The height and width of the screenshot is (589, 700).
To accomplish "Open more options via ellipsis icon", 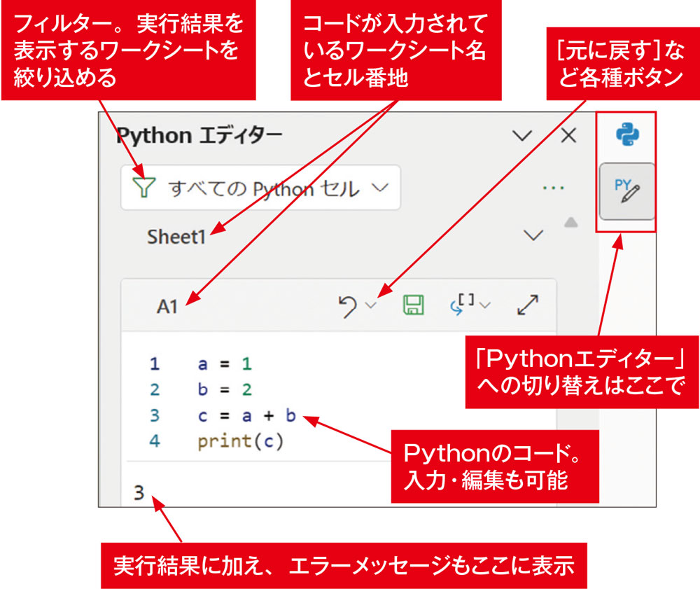I will 554,187.
